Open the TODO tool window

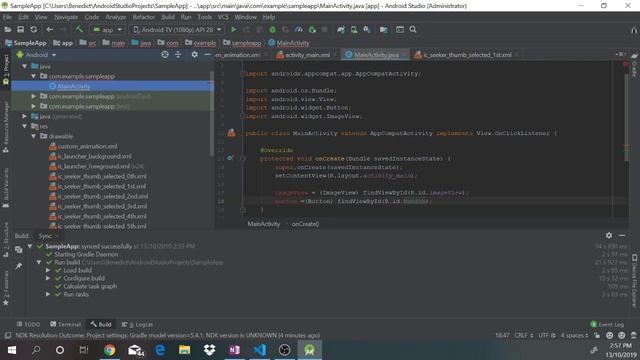(x=29, y=324)
